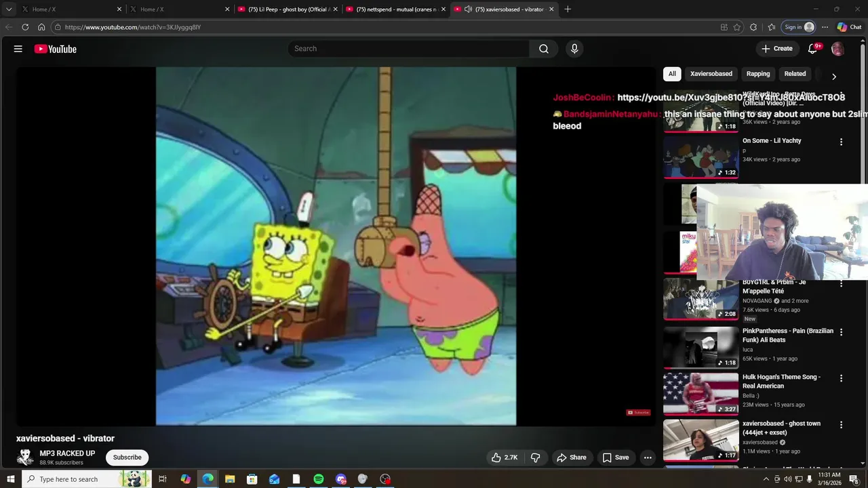868x488 pixels.
Task: Open options for xaviersobased ghost town video
Action: [841, 425]
